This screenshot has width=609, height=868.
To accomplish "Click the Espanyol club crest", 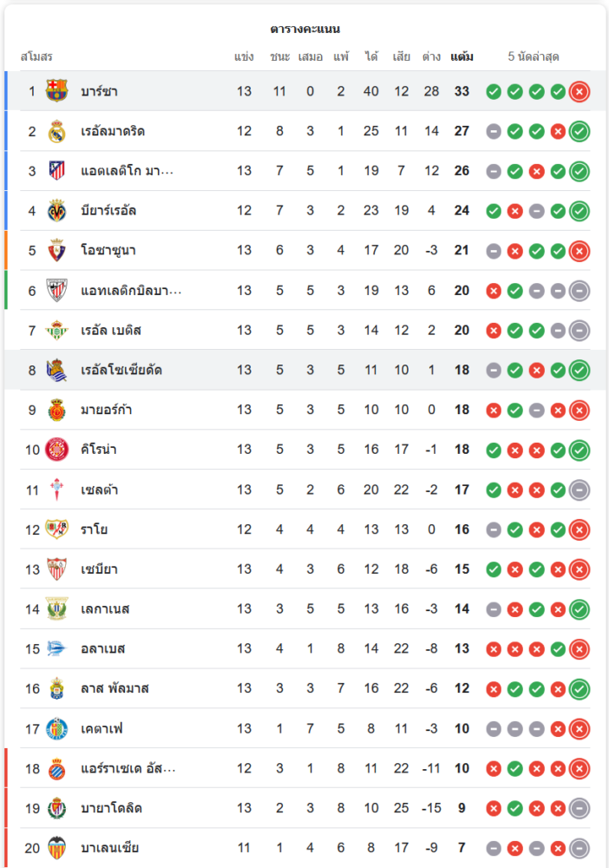I will click(57, 768).
